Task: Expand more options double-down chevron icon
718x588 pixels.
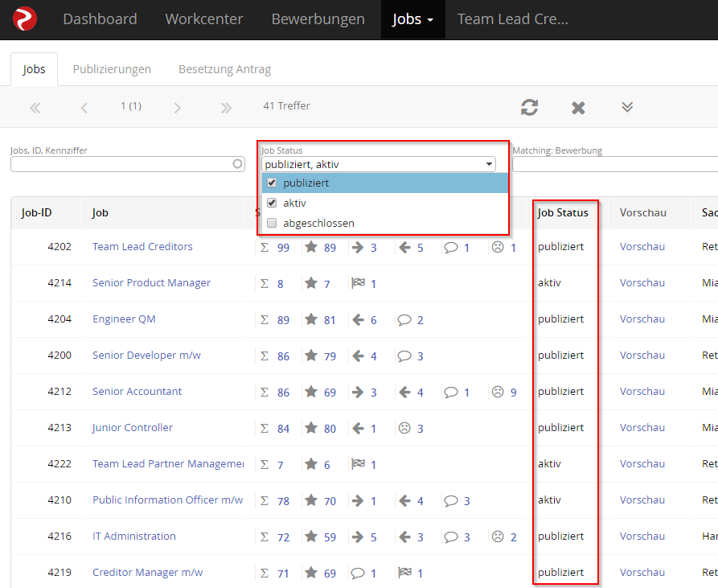Action: (627, 107)
